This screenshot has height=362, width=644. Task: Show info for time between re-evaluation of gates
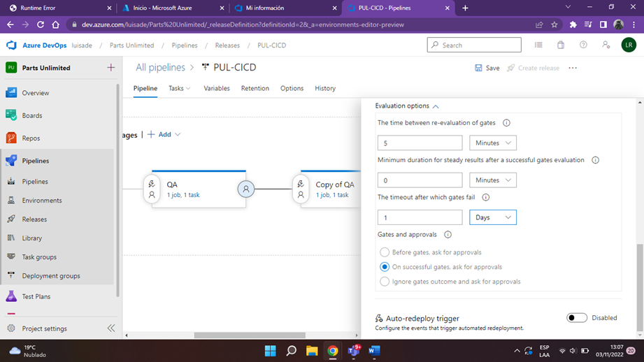click(x=506, y=123)
